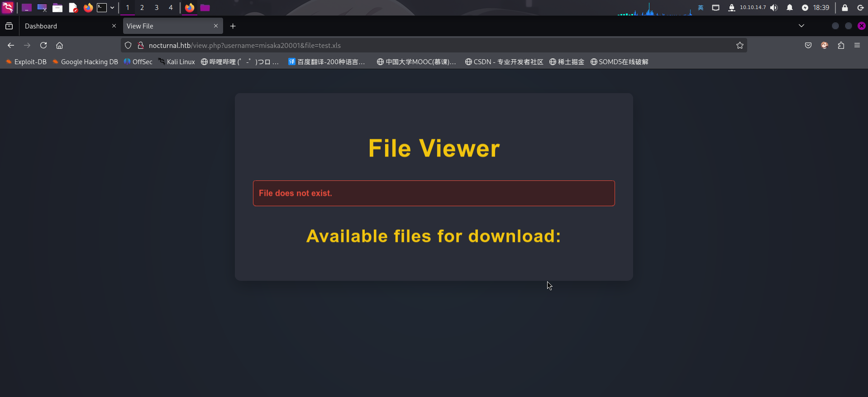Click the 18:39 clock
Viewport: 868px width, 397px height.
point(821,8)
